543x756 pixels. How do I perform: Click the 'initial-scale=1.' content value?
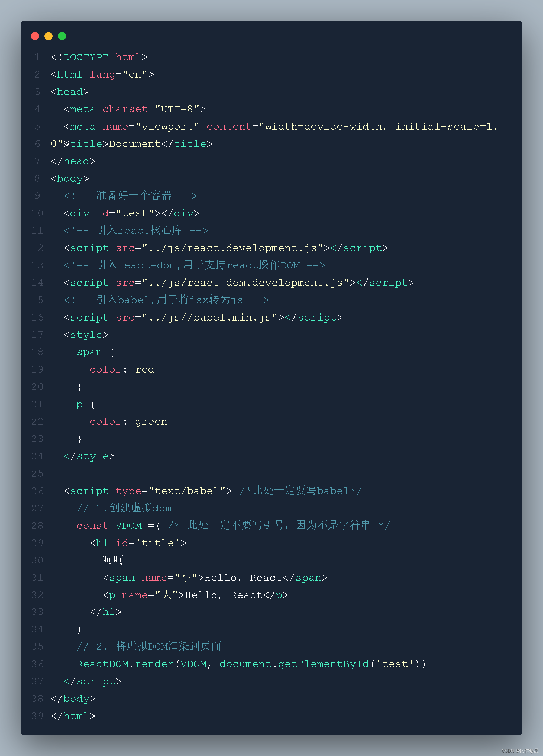(446, 127)
